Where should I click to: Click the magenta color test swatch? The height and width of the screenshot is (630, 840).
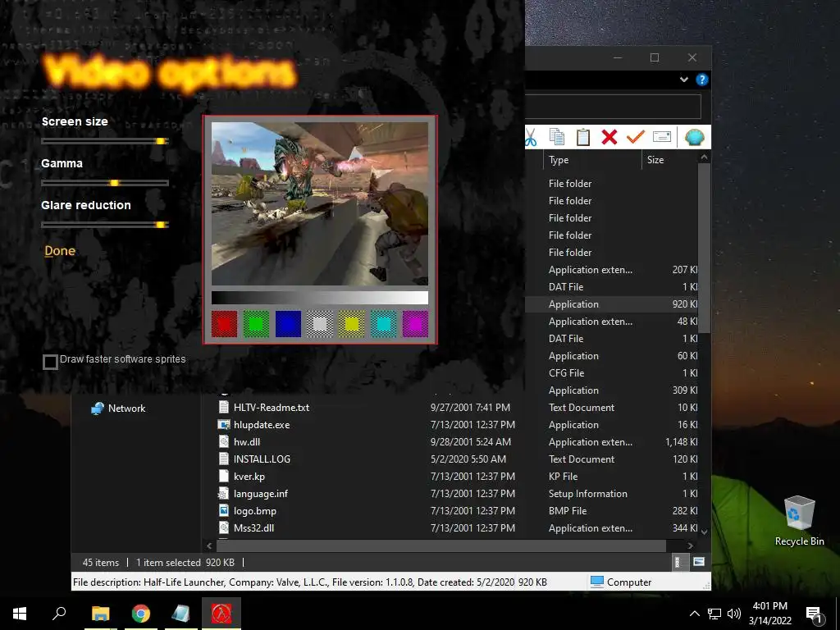click(x=415, y=323)
